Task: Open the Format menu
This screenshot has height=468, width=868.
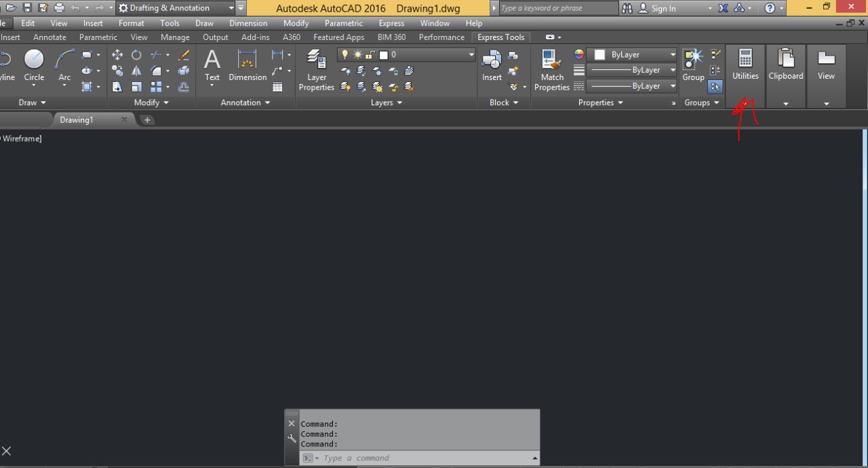Action: tap(132, 23)
